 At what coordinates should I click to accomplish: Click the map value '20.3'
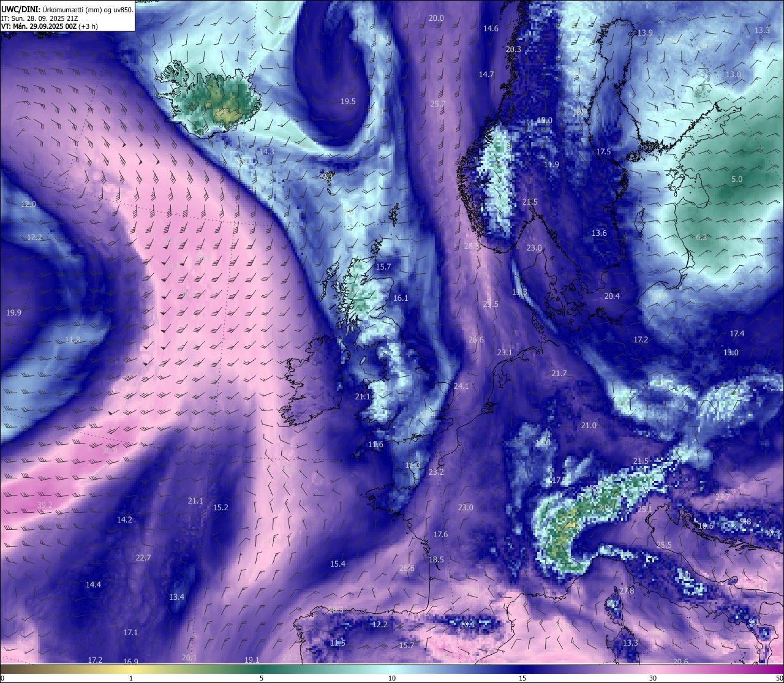[513, 50]
